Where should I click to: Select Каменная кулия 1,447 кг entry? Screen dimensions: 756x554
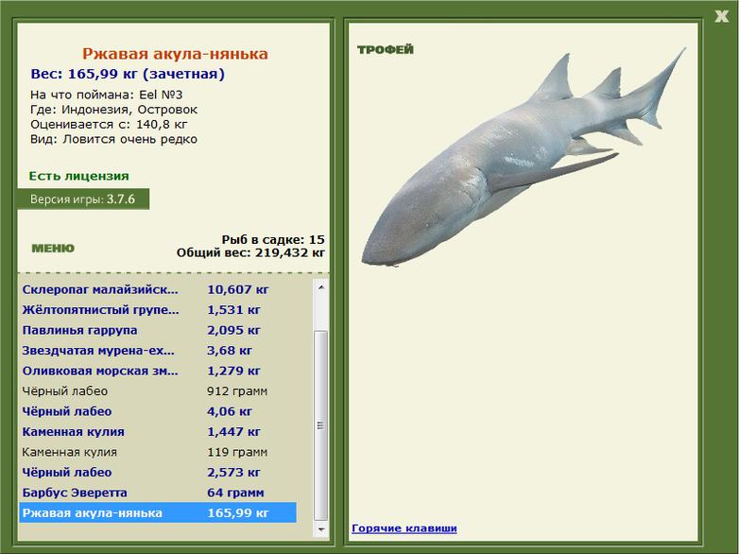[x=158, y=431]
